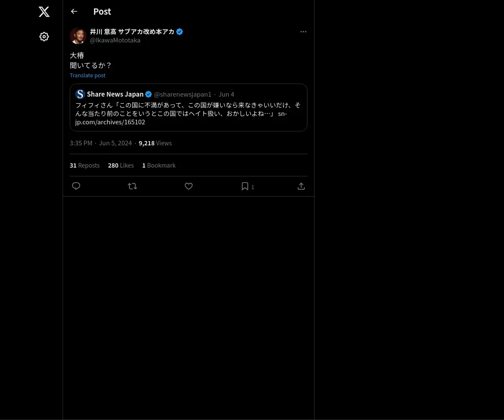The width and height of the screenshot is (504, 420).
Task: Open the settings gear in sidebar
Action: click(44, 37)
